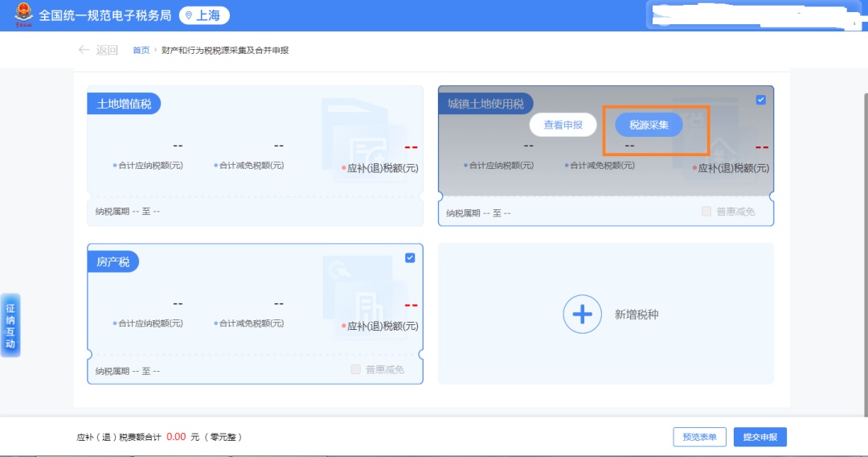The height and width of the screenshot is (457, 868).
Task: Uncheck the 城镇土地使用税 card checkbox
Action: [761, 100]
